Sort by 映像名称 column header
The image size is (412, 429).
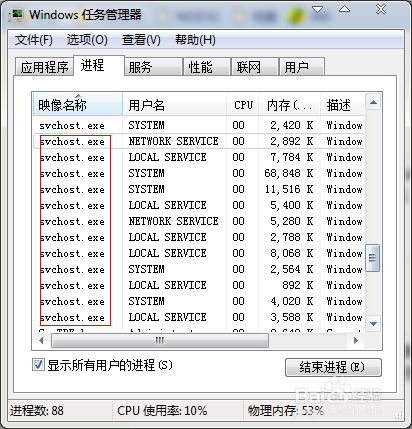coord(78,105)
